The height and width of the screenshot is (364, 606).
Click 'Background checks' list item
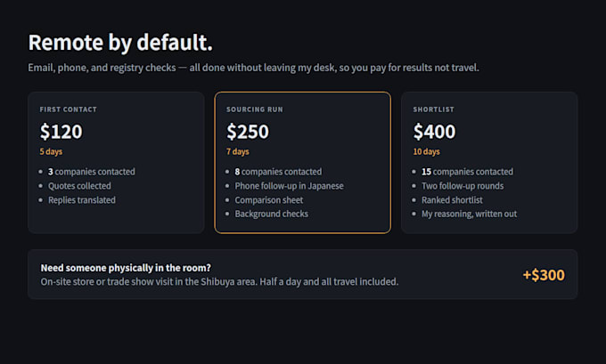point(272,214)
